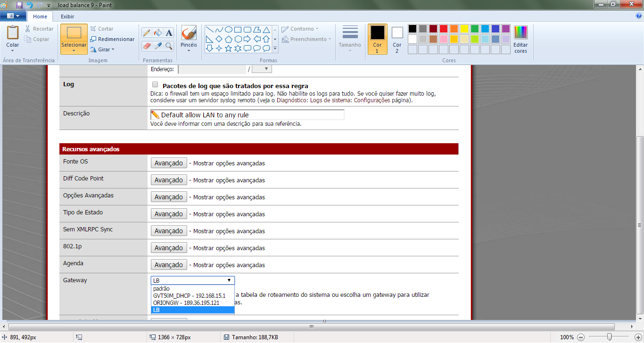Click Avançado button in Tipo de Estado row
This screenshot has width=644, height=343.
point(169,214)
